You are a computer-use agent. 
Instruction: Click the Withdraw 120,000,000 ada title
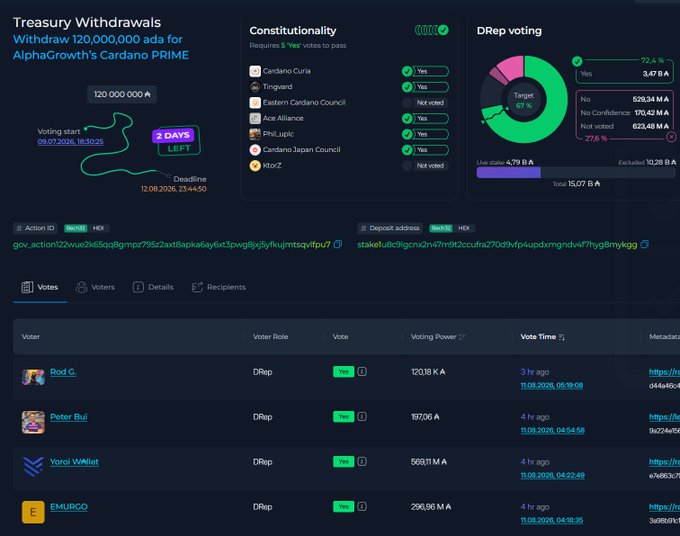point(101,47)
